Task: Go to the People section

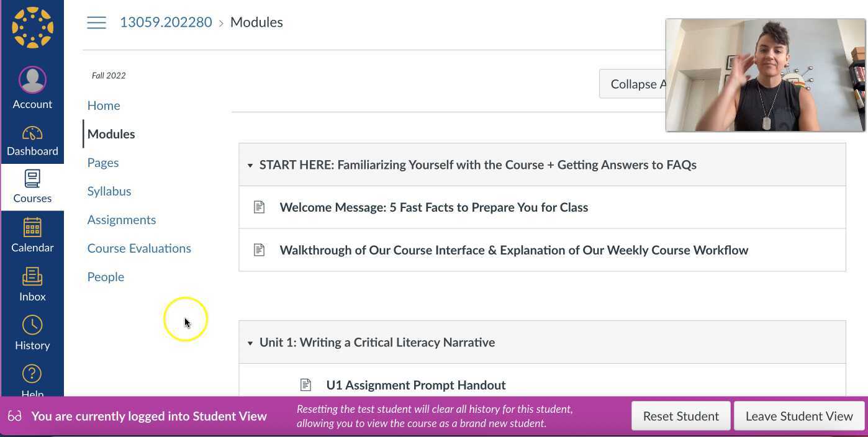Action: coord(106,276)
